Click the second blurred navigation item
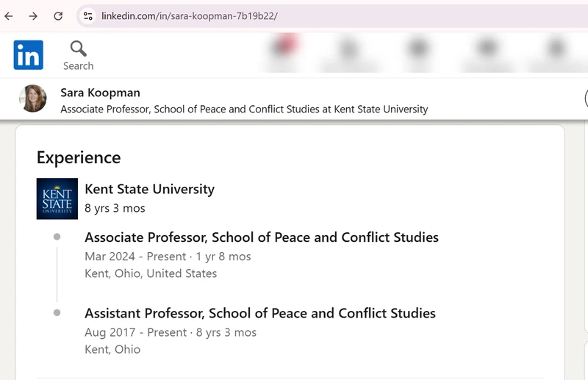 point(348,52)
